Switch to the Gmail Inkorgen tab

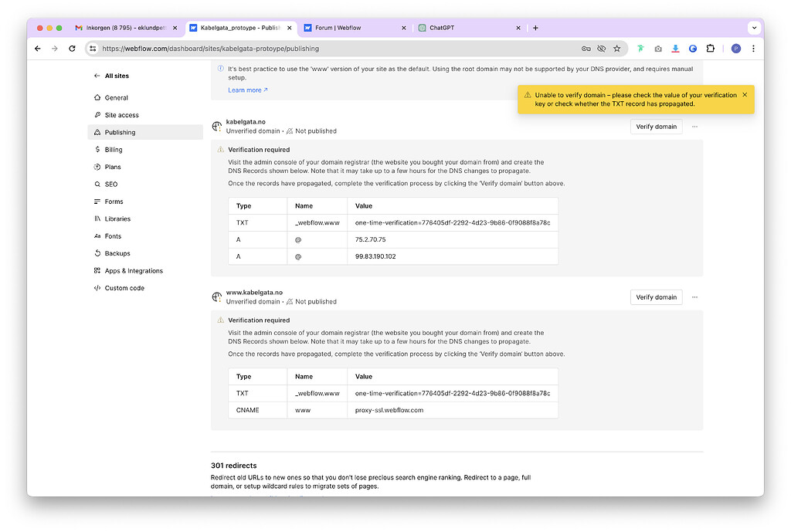tap(126, 28)
